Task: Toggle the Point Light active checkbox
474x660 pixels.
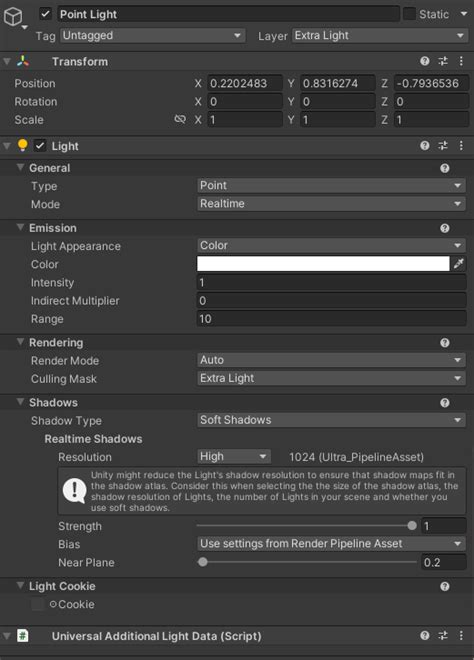Action: pyautogui.click(x=45, y=14)
